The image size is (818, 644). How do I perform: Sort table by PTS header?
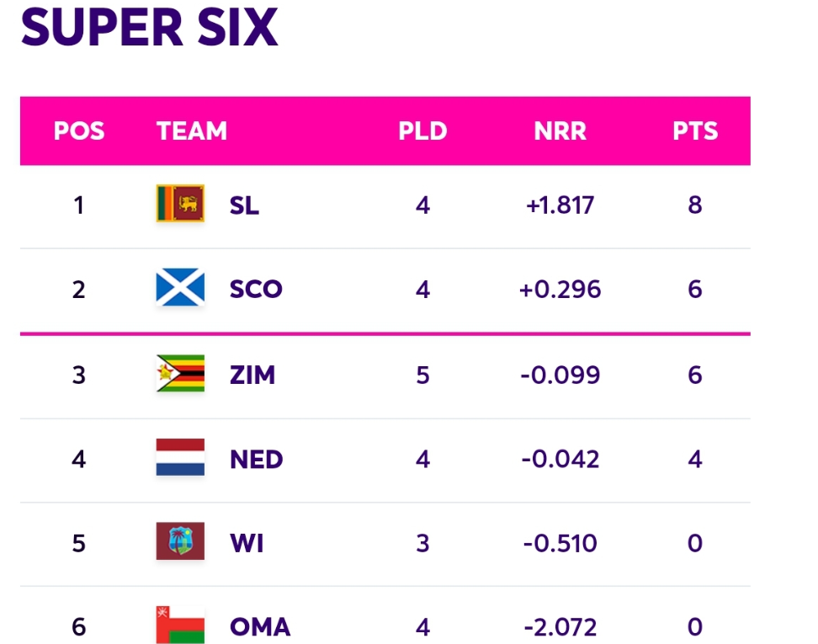coord(695,130)
